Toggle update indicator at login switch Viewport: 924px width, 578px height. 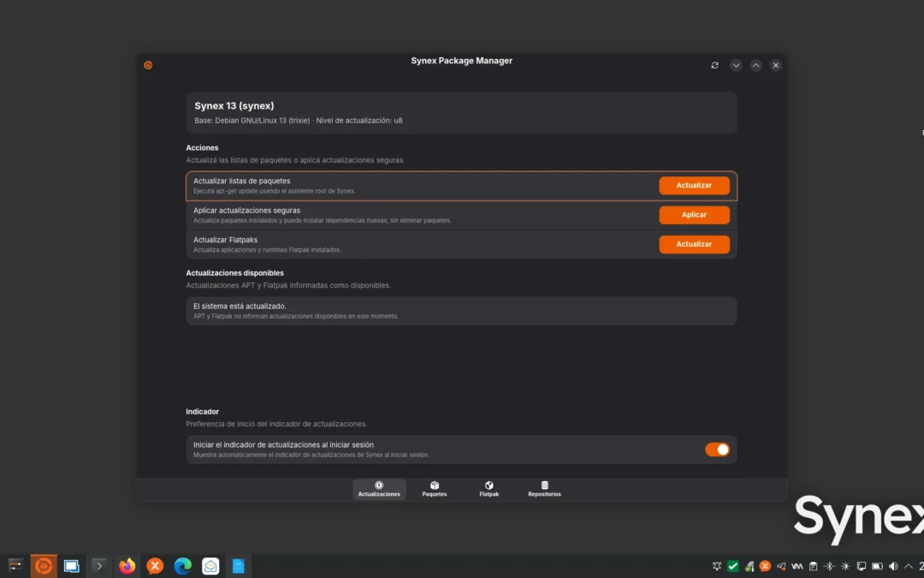pyautogui.click(x=717, y=450)
